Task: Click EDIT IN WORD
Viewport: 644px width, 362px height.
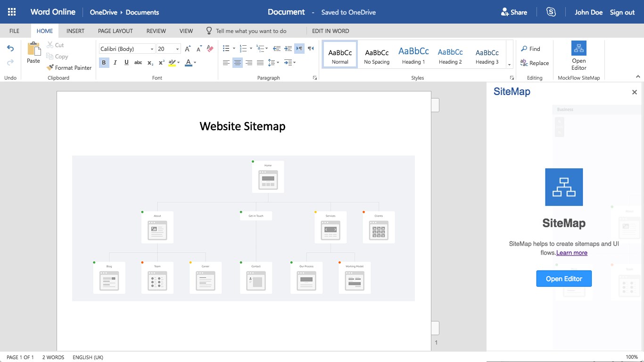Action: click(330, 31)
